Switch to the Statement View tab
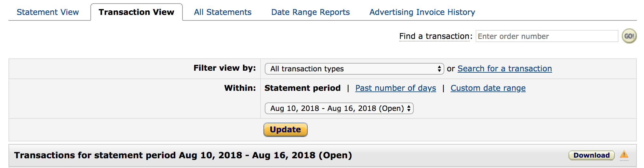This screenshot has height=168, width=644. click(48, 12)
